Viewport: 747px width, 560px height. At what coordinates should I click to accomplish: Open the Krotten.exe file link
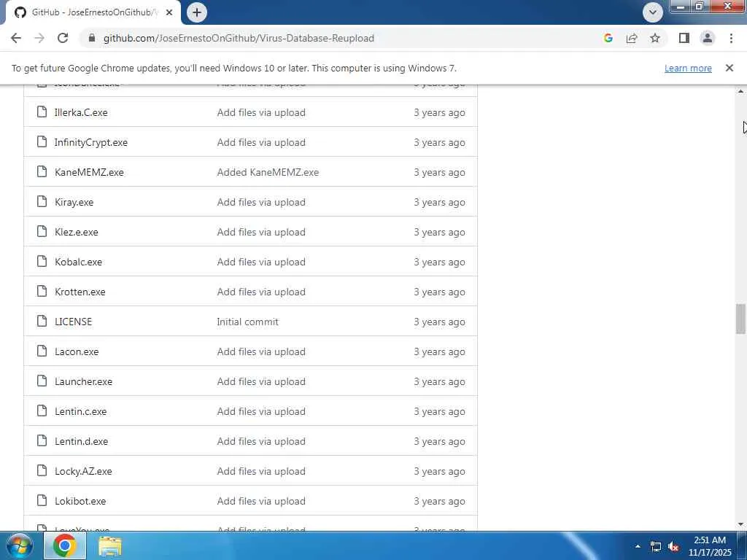80,292
